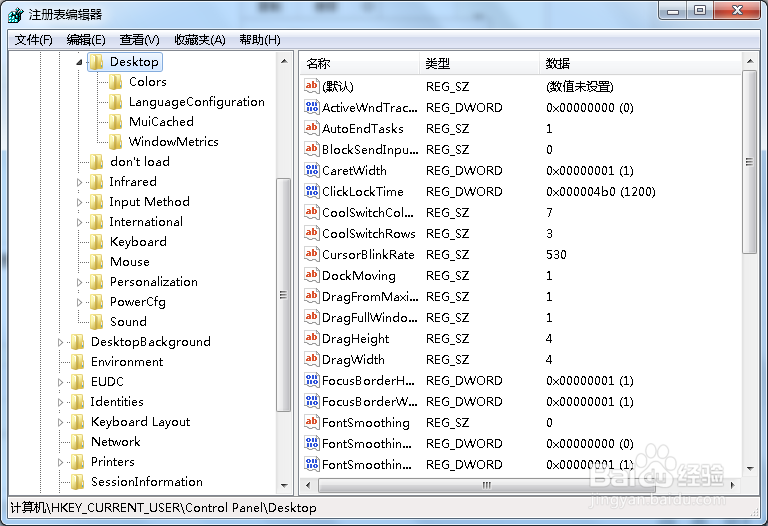Expand the Identities key
The image size is (768, 526).
[x=60, y=402]
